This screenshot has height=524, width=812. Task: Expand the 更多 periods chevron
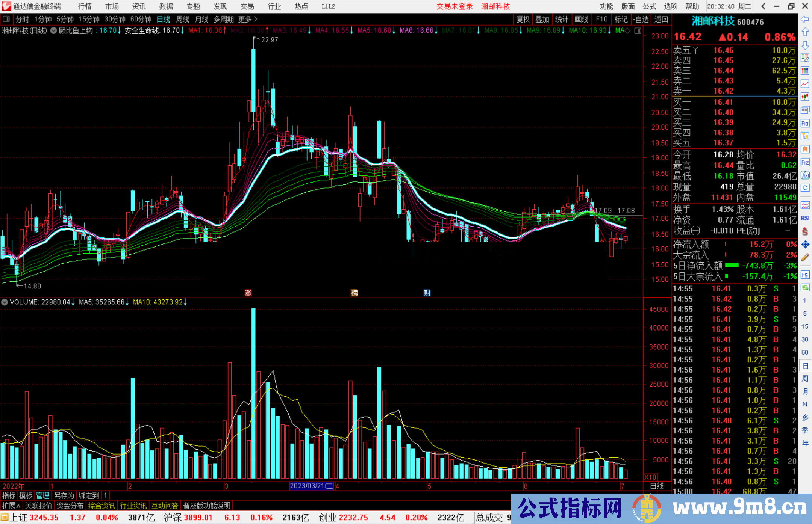coord(256,19)
